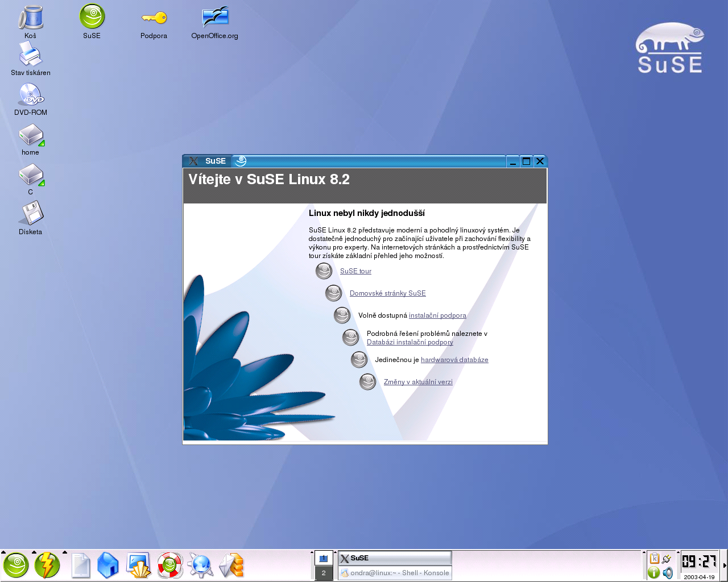The image size is (728, 582).
Task: Open the Změny v aktuální verzi link
Action: (418, 382)
